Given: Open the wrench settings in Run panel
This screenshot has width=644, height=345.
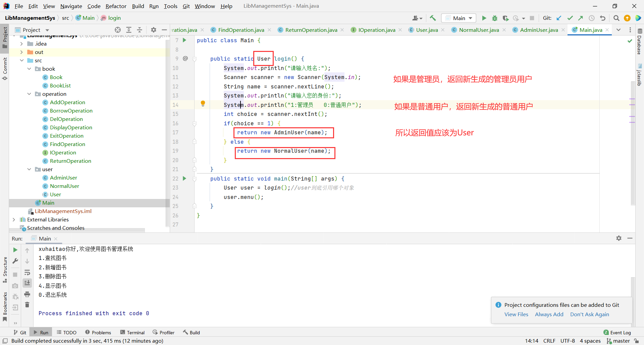Looking at the screenshot, I should pyautogui.click(x=15, y=261).
